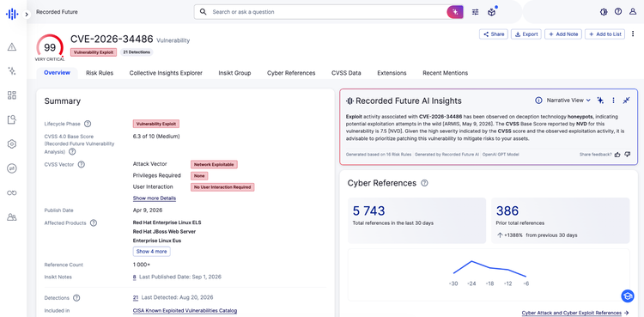The height and width of the screenshot is (317, 644).
Task: Open the search filter sliders icon
Action: click(x=475, y=12)
